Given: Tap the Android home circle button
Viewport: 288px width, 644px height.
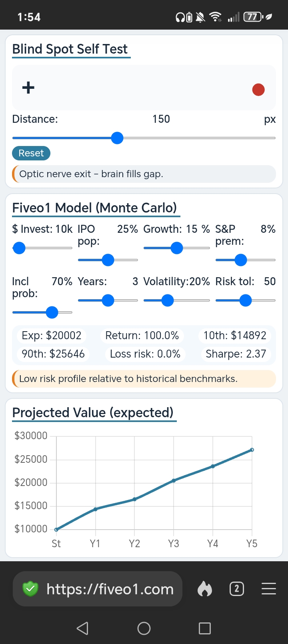Looking at the screenshot, I should [x=144, y=628].
